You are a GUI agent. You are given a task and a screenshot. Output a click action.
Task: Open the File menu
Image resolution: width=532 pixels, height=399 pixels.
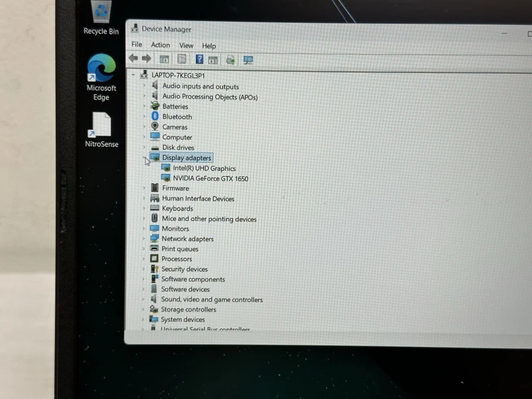[x=137, y=45]
